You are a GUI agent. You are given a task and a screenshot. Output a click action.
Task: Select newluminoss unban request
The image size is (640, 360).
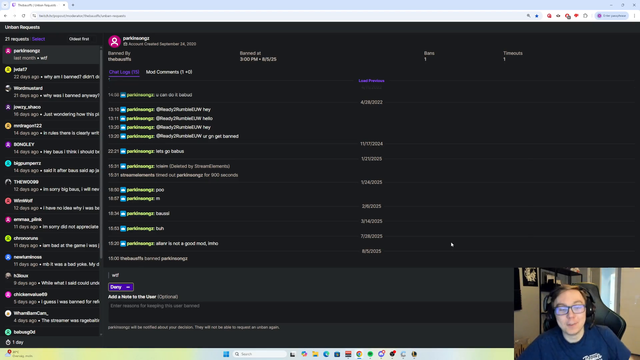pos(51,261)
